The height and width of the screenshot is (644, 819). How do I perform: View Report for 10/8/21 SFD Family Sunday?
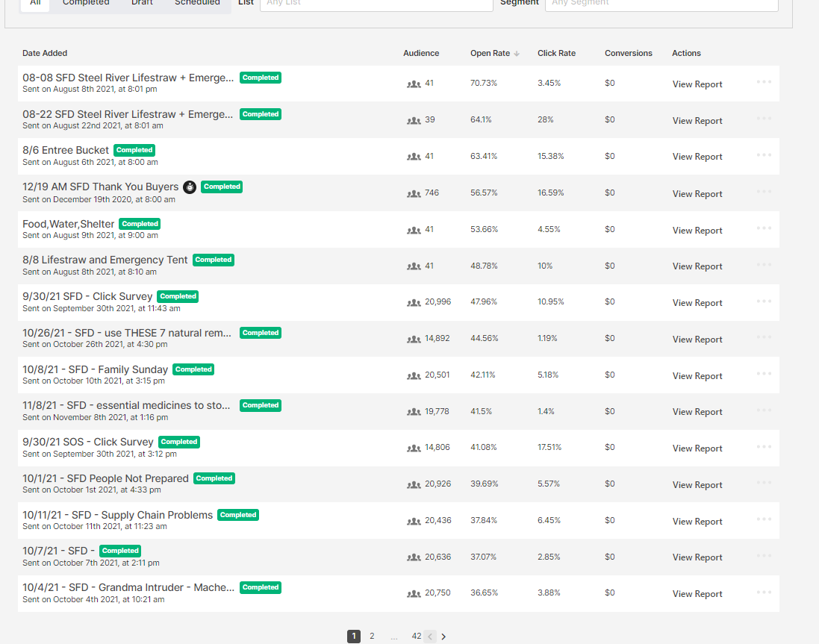pyautogui.click(x=697, y=376)
